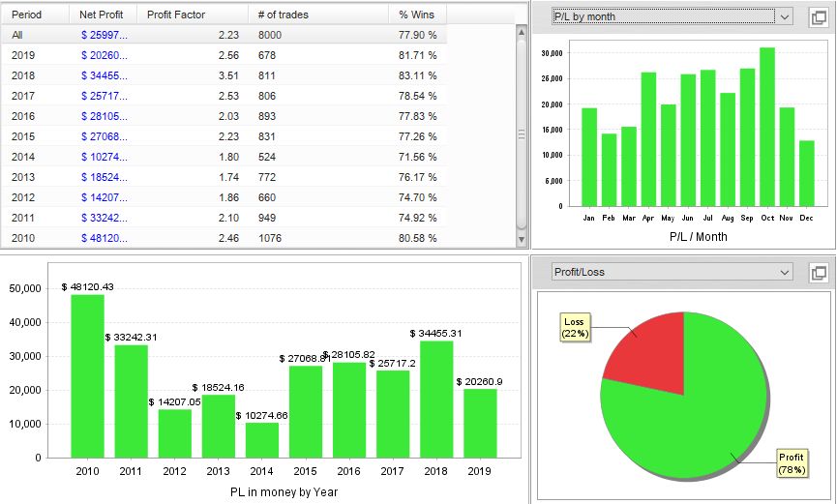Click the PL in money by Year title

pos(284,491)
